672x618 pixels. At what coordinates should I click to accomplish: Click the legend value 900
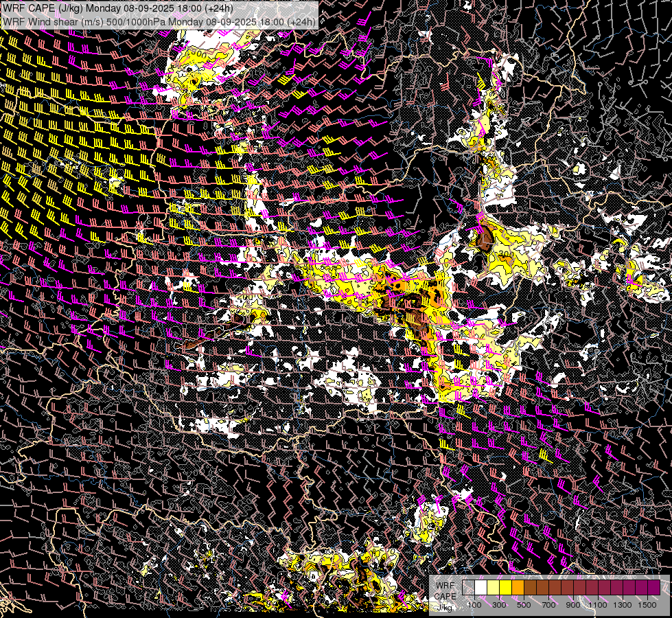(x=573, y=605)
